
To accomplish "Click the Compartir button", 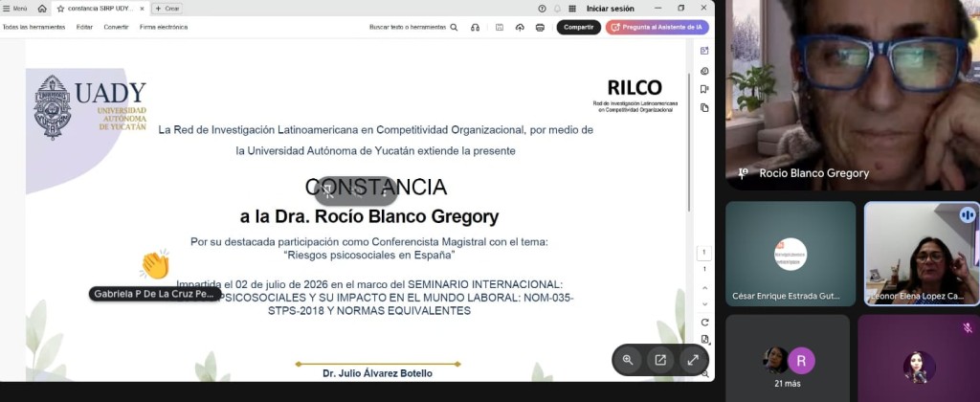I will (579, 28).
